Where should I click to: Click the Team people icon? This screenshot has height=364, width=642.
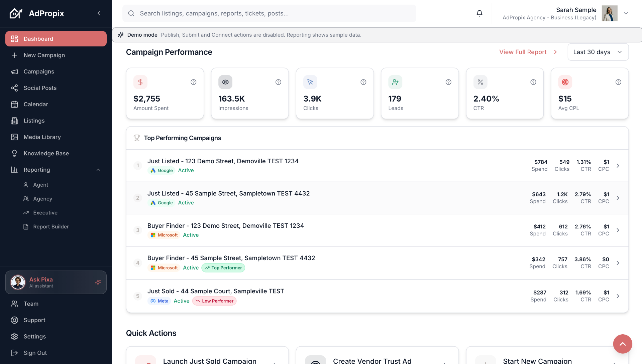click(14, 304)
